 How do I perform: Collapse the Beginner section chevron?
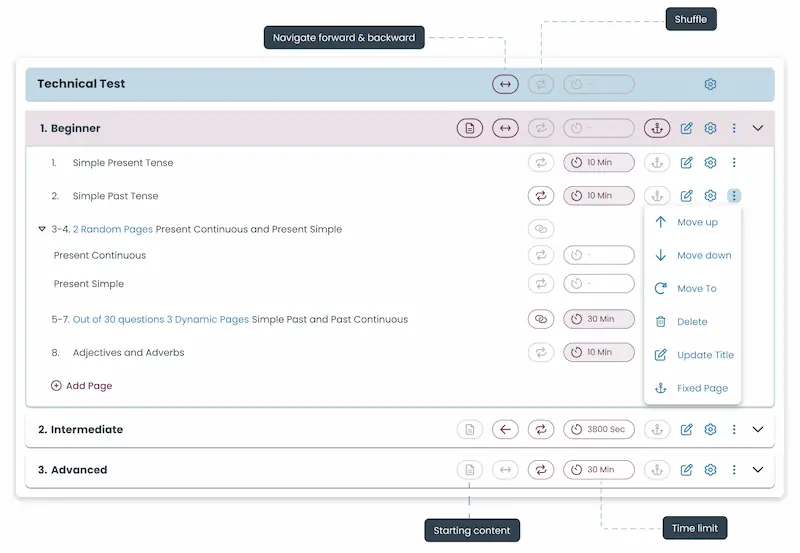758,128
